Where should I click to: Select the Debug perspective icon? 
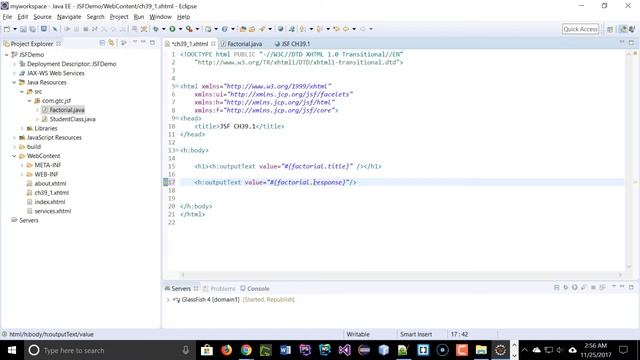coord(632,29)
